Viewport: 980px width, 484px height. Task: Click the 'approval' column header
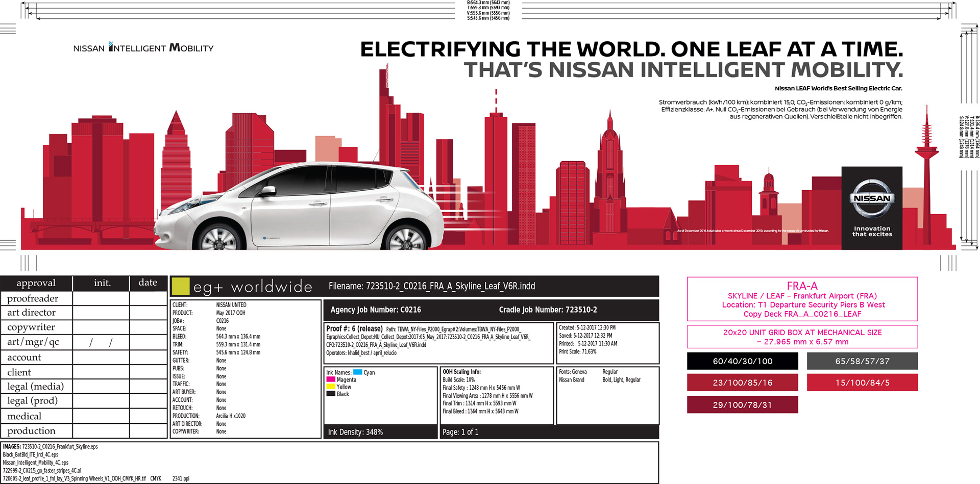(x=36, y=283)
